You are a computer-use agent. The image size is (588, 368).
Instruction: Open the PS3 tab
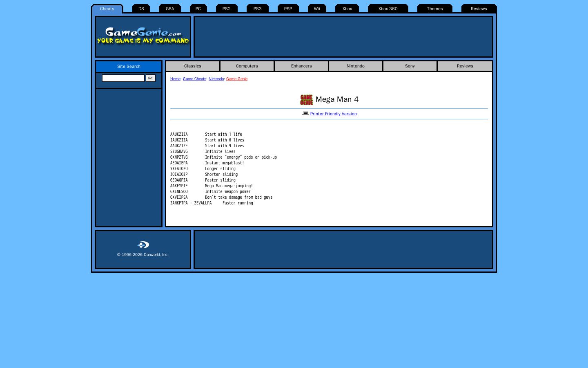coord(258,9)
